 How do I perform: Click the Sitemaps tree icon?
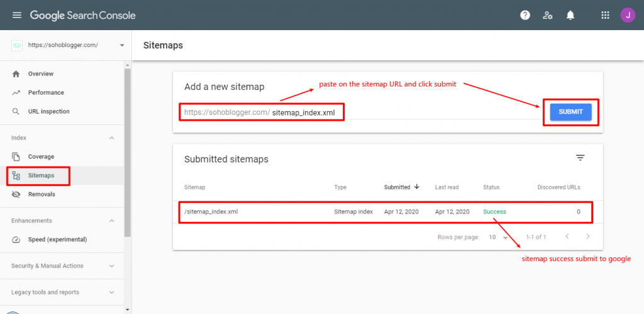(16, 175)
